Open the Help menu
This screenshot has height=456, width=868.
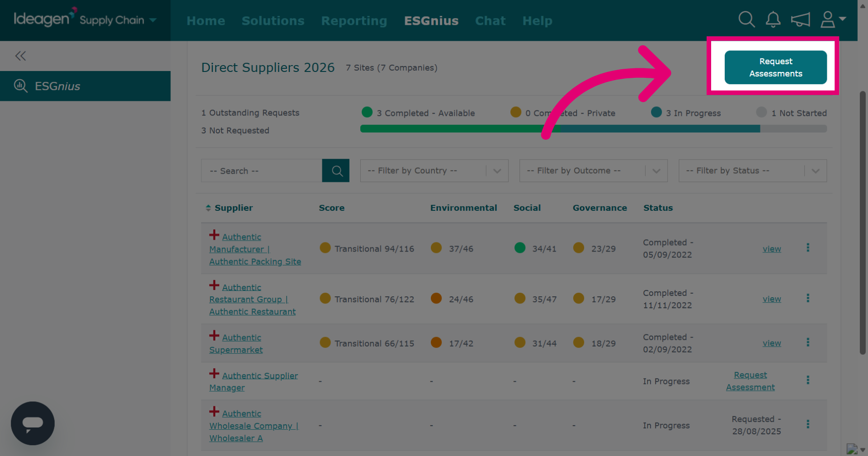click(538, 21)
